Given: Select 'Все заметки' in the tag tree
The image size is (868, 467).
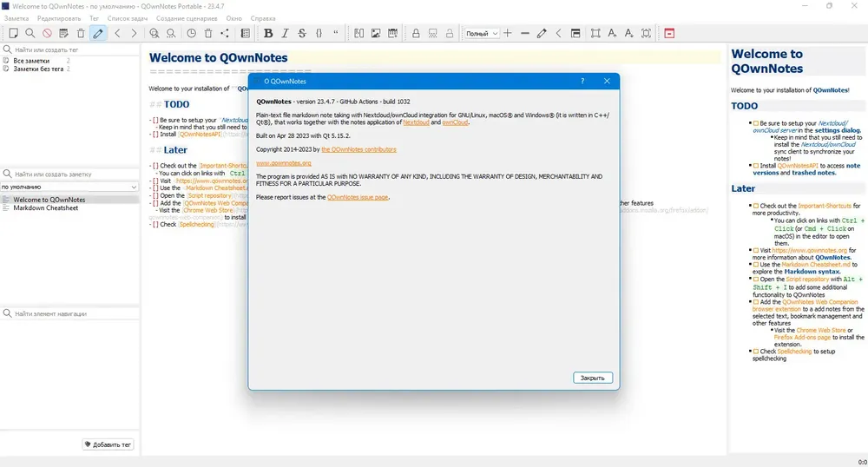Looking at the screenshot, I should tap(31, 61).
